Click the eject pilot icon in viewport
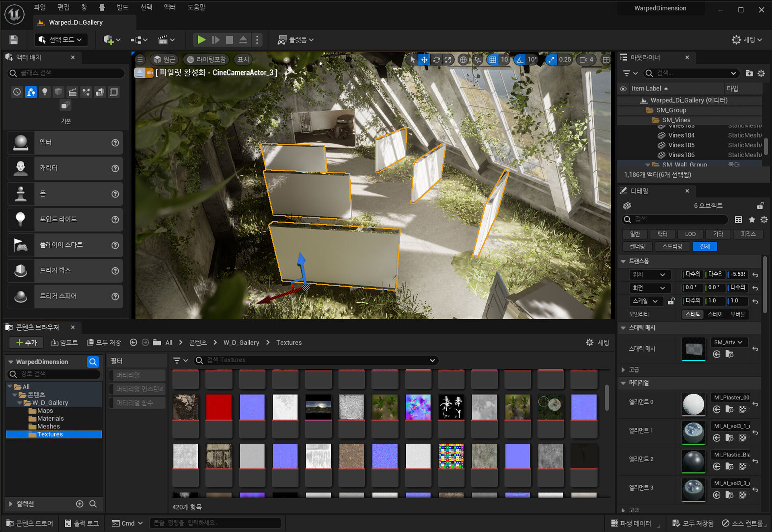Image resolution: width=772 pixels, height=532 pixels. (x=140, y=73)
